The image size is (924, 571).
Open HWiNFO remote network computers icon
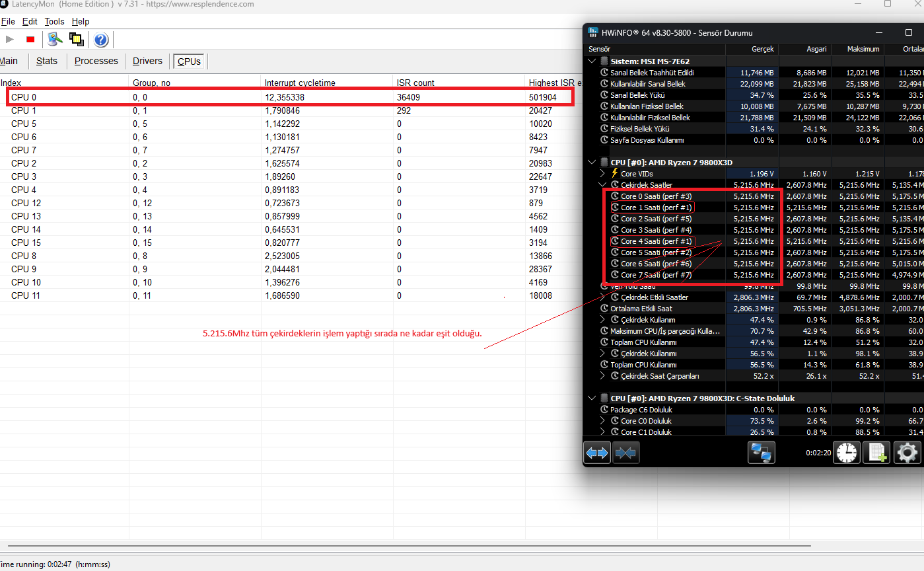pos(762,453)
